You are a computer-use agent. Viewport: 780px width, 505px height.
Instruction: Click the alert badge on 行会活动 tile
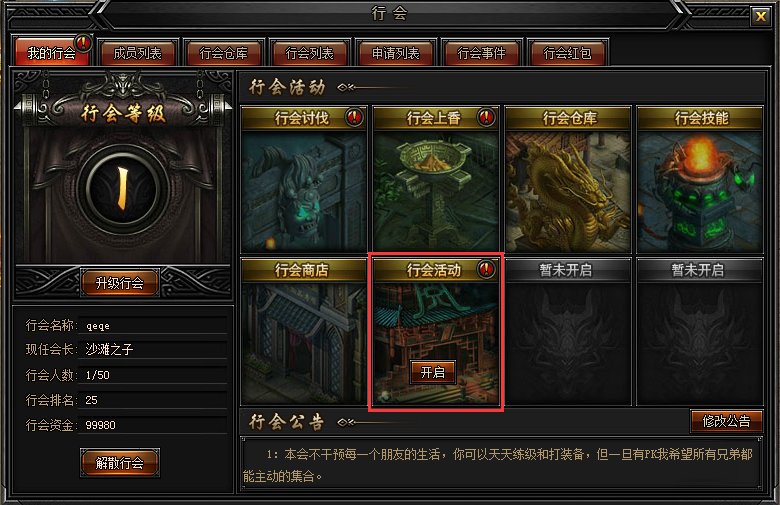(486, 269)
